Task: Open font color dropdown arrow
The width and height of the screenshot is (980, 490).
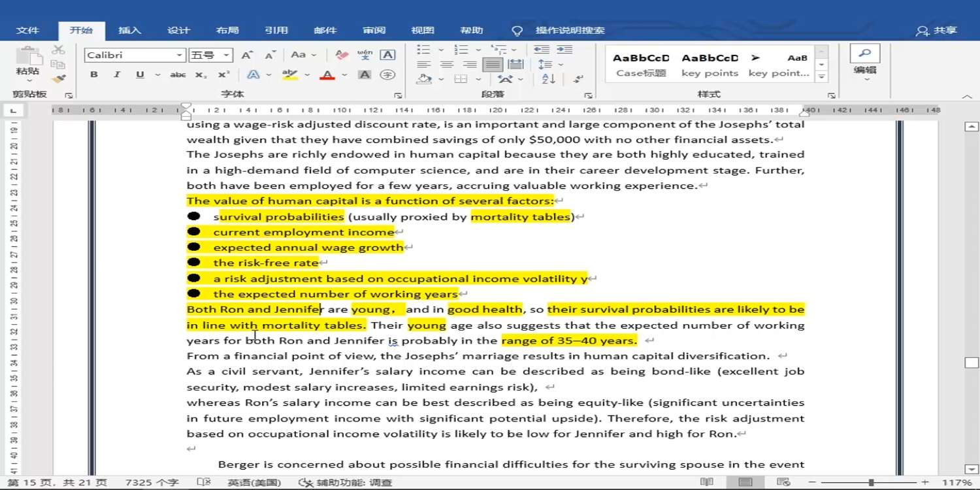Action: point(344,75)
